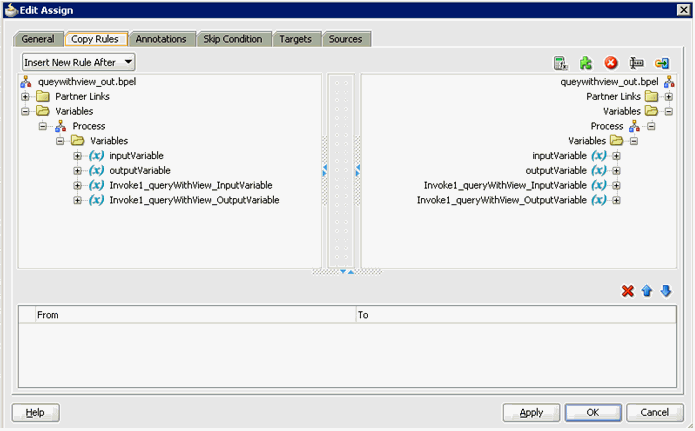Screen dimensions: 695x431
Task: Click left top-level Variables folder icon
Action: 43,111
